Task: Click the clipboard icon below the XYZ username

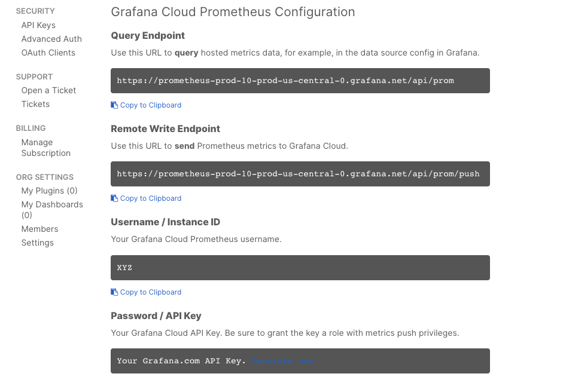Action: coord(114,292)
